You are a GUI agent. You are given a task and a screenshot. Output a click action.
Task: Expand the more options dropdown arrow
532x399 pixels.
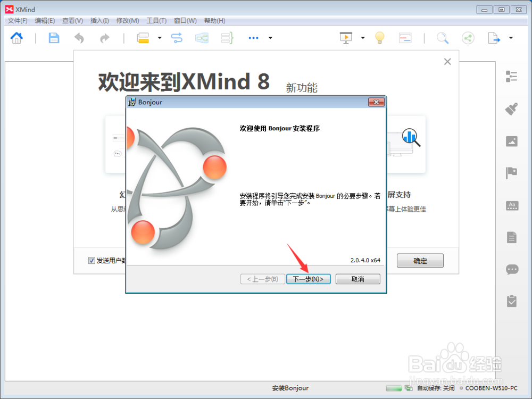coord(270,38)
